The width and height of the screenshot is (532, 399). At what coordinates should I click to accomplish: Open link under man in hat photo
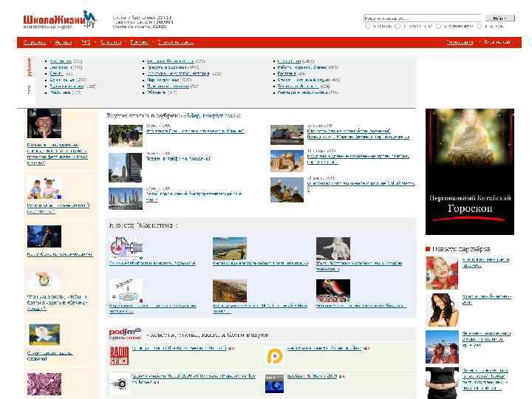pyautogui.click(x=58, y=154)
